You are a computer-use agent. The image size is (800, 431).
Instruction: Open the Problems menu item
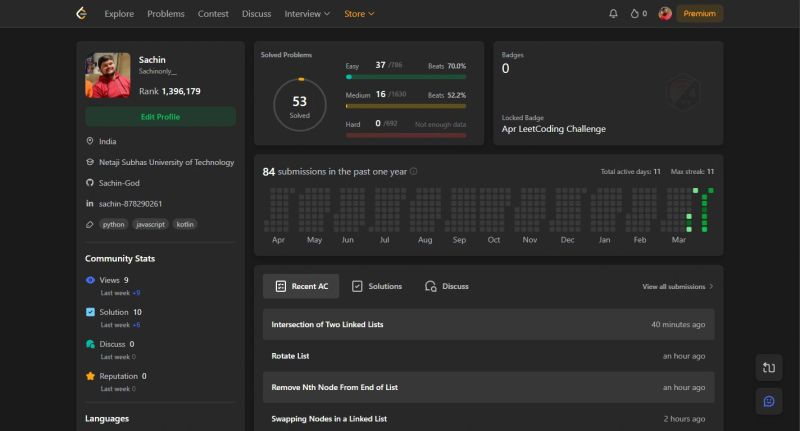[x=166, y=14]
